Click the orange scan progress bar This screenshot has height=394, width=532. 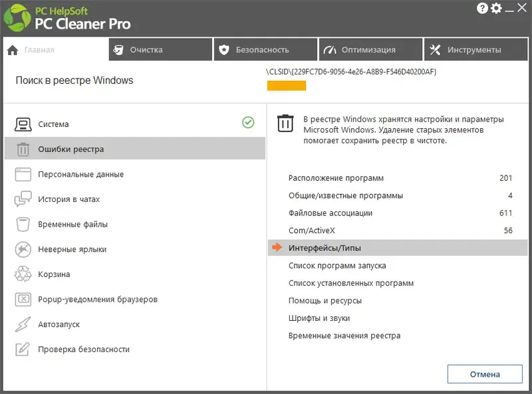pos(287,86)
